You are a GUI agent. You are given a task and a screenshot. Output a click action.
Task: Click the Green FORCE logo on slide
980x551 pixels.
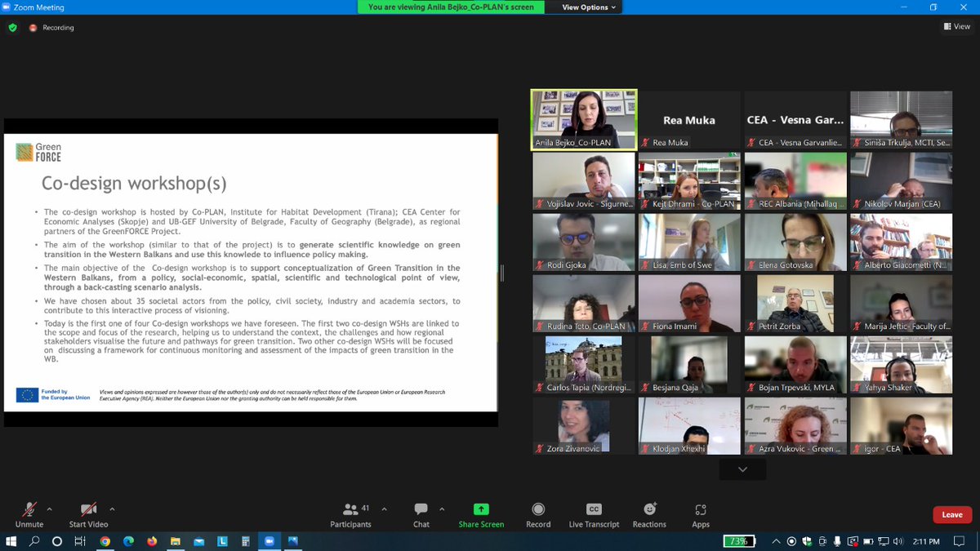click(38, 152)
